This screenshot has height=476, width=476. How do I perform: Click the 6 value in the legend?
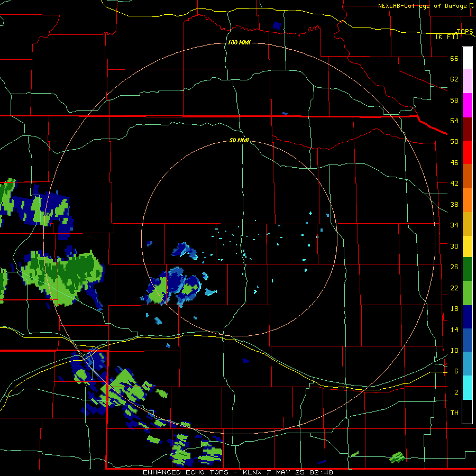click(456, 371)
